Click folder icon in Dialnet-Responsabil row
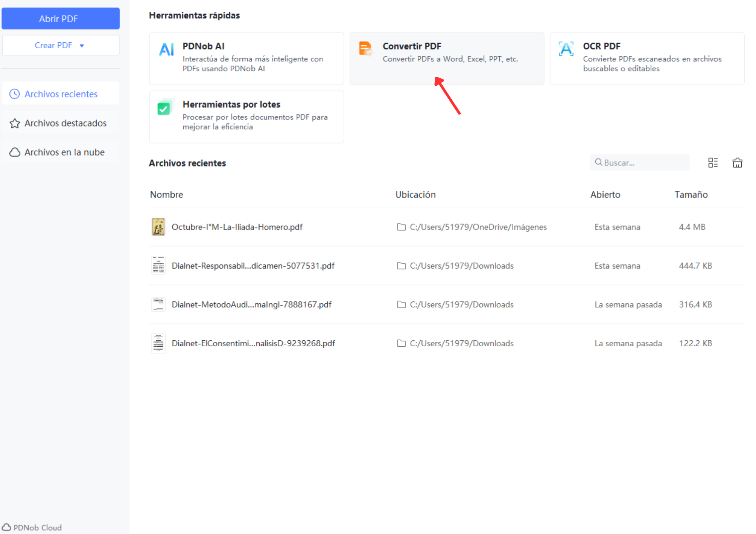The image size is (756, 534). 401,266
